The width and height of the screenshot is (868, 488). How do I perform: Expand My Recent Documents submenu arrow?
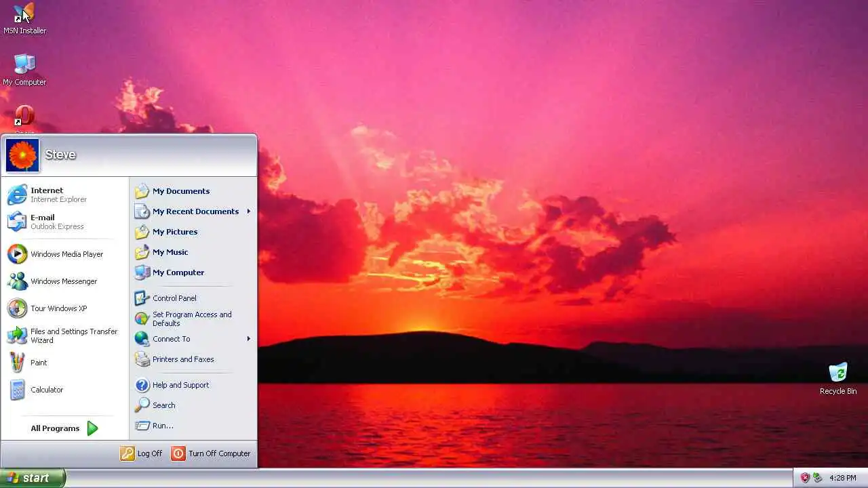(x=249, y=211)
